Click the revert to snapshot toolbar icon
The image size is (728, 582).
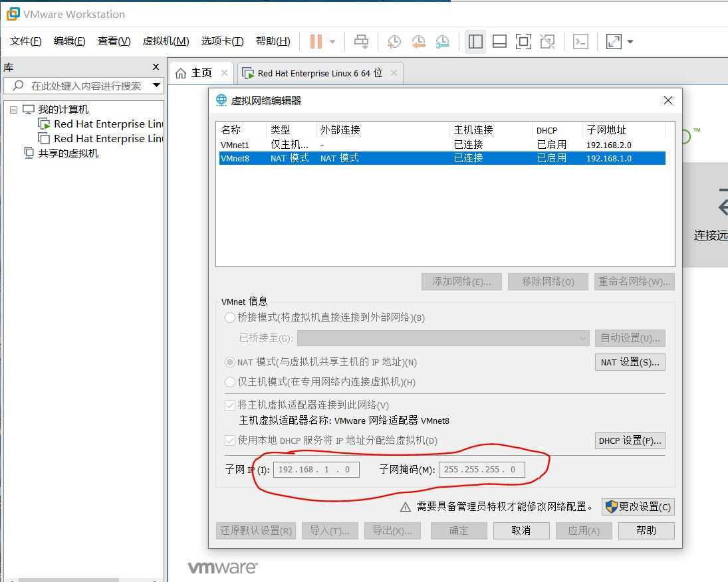pyautogui.click(x=418, y=41)
